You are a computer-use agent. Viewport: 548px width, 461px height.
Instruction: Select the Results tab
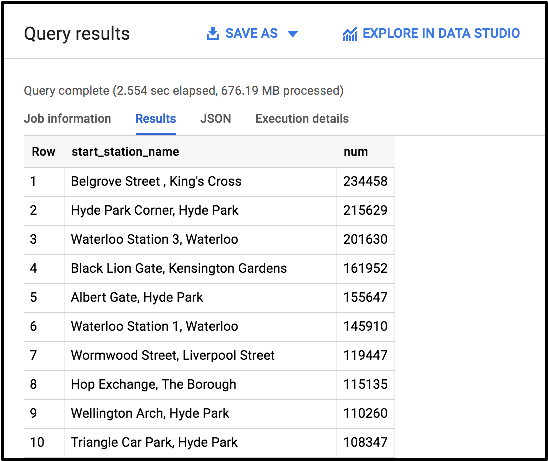pyautogui.click(x=156, y=119)
